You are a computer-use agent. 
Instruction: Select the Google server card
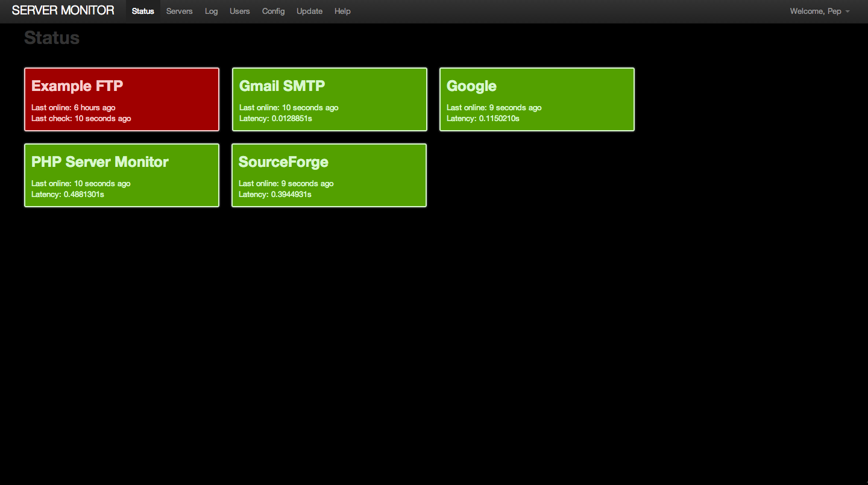(536, 99)
